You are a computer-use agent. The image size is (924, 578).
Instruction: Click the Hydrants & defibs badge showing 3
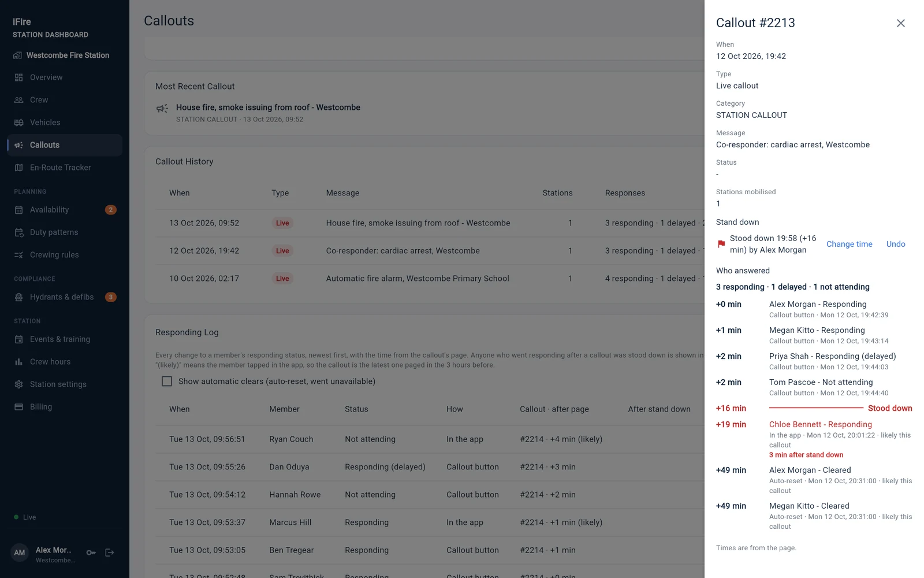coord(111,297)
